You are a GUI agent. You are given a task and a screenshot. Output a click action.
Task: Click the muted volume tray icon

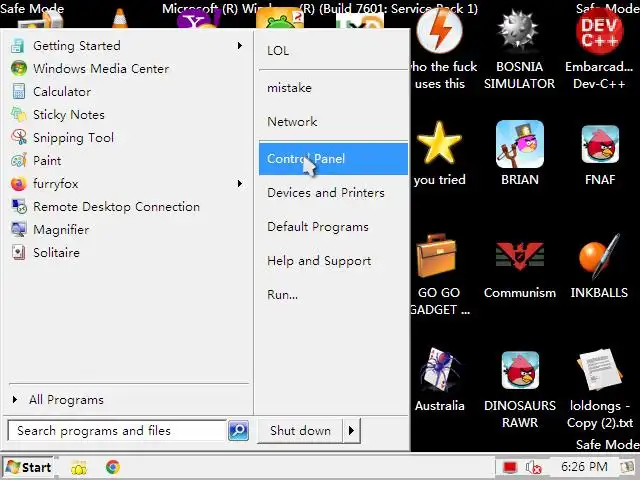click(533, 467)
